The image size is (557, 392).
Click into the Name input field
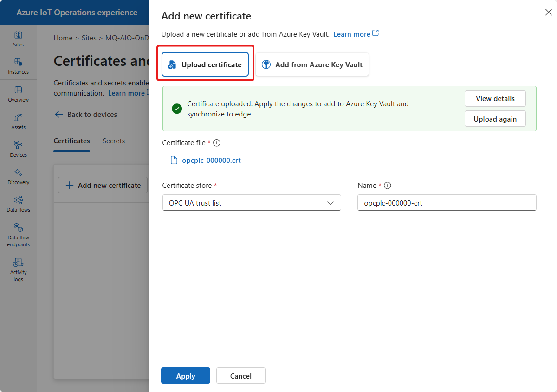pyautogui.click(x=447, y=203)
